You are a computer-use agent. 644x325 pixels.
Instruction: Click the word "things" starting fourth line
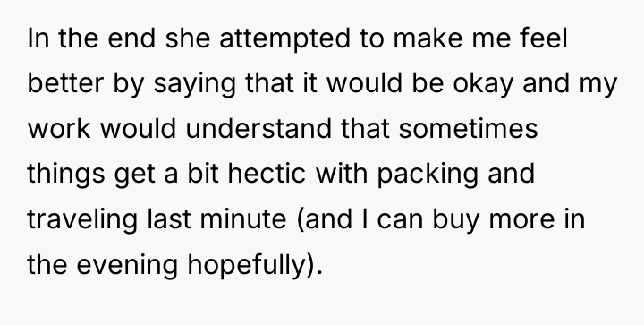(x=66, y=175)
